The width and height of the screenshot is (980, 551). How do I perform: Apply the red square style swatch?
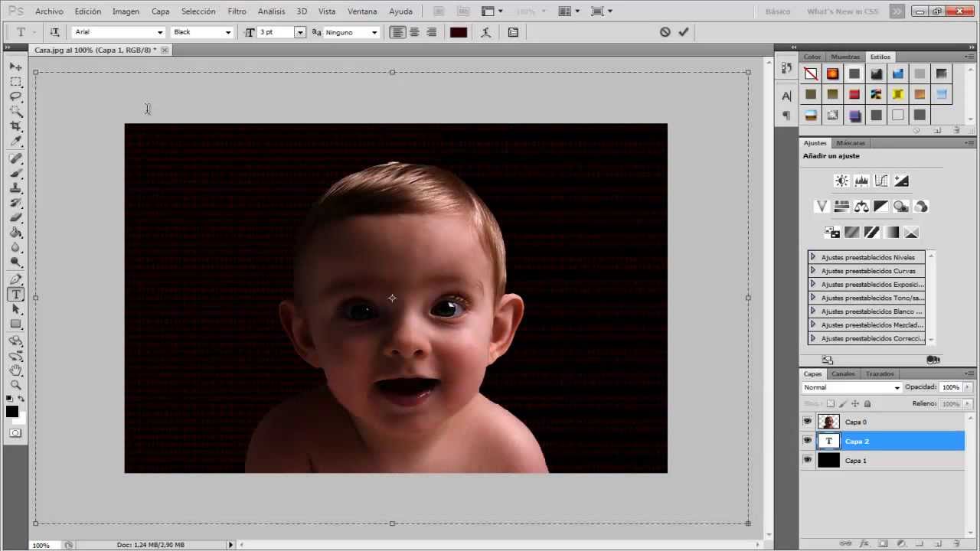click(x=854, y=94)
